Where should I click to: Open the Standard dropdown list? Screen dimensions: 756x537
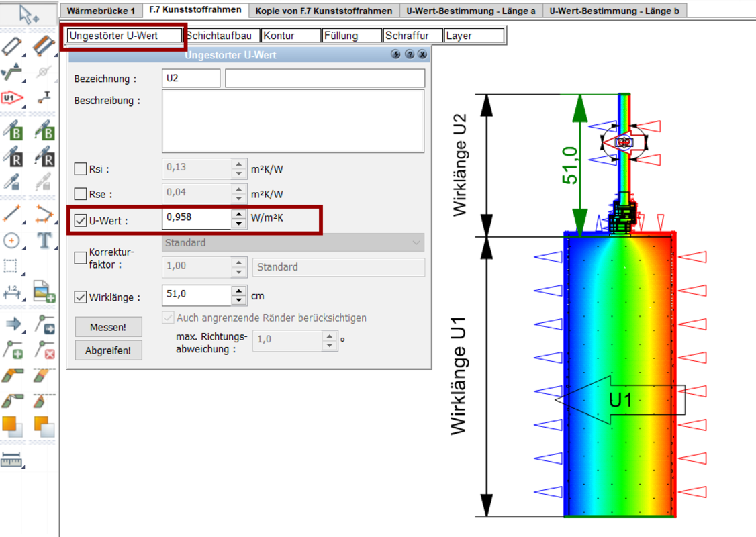pyautogui.click(x=293, y=243)
